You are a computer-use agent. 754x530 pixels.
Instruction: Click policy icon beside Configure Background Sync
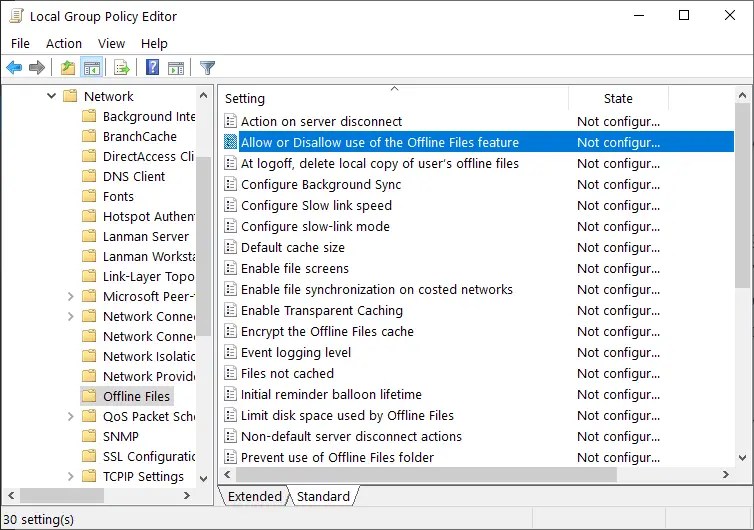point(231,184)
